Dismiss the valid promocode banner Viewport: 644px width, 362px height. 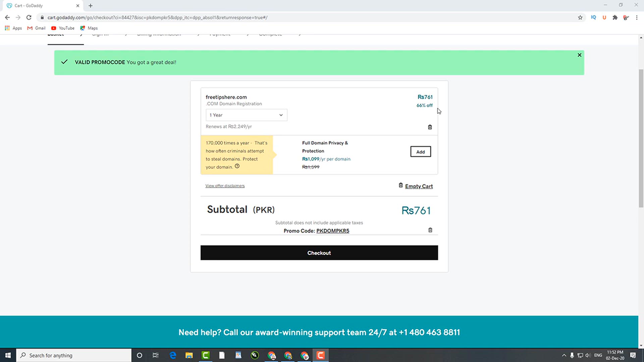click(579, 55)
